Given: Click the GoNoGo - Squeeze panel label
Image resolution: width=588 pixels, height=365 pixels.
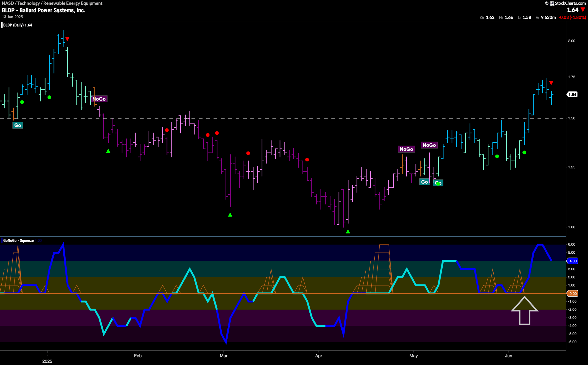Looking at the screenshot, I should [18, 240].
